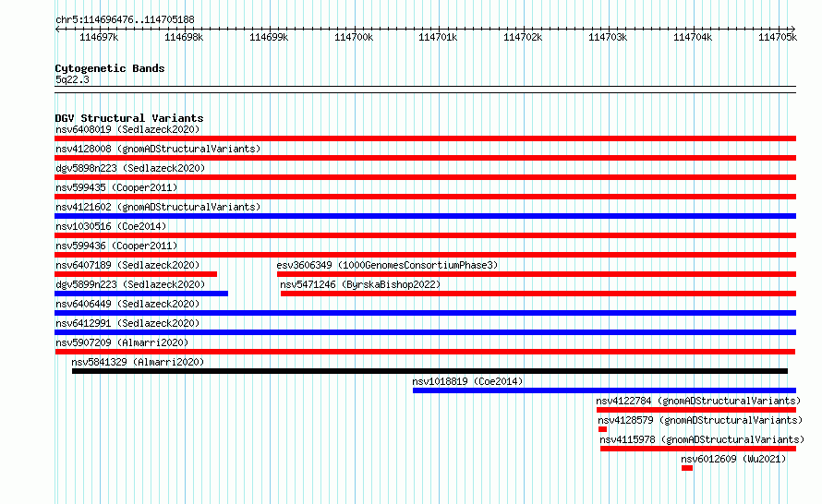
Task: Click esv3606349 (1000GenomesConsortiumPhase3) label
Action: [387, 265]
